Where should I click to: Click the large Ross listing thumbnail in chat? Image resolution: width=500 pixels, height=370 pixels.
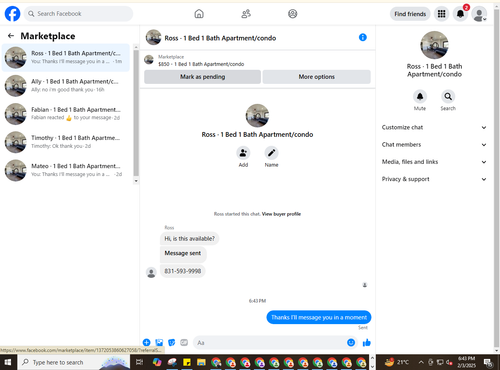pyautogui.click(x=257, y=116)
